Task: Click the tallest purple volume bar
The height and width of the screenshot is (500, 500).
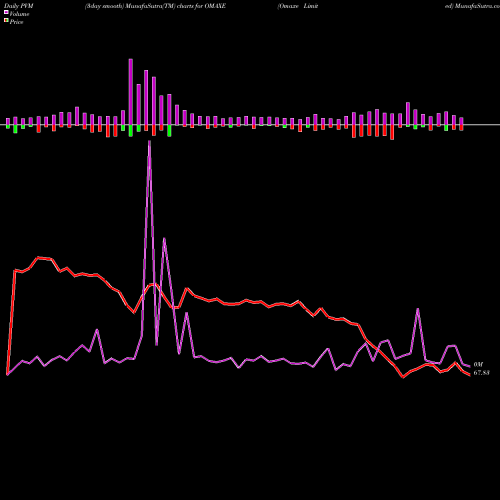Action: coord(131,92)
